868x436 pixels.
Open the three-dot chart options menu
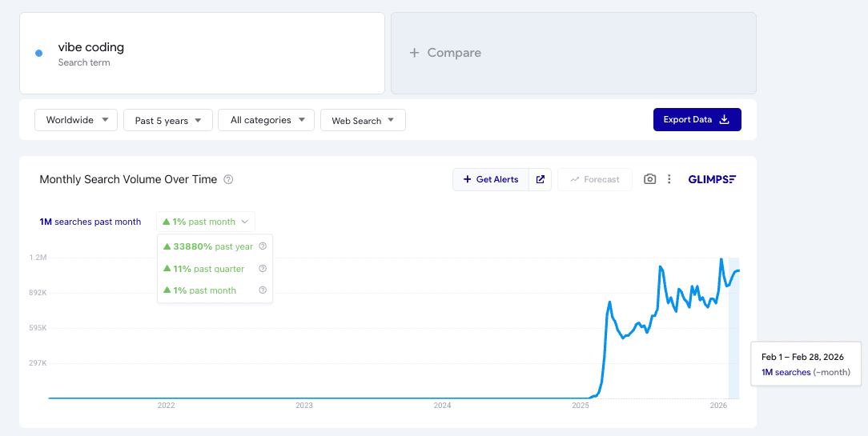point(669,179)
